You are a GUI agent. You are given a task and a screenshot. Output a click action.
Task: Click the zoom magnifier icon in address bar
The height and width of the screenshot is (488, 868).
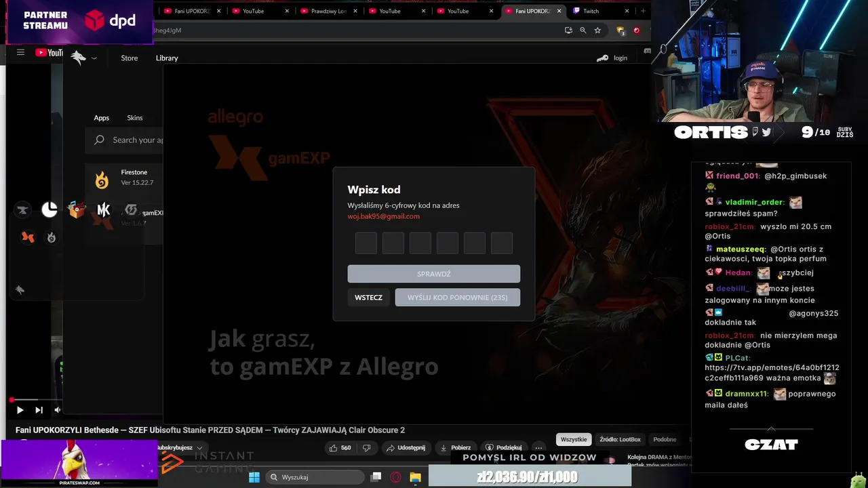tap(583, 30)
